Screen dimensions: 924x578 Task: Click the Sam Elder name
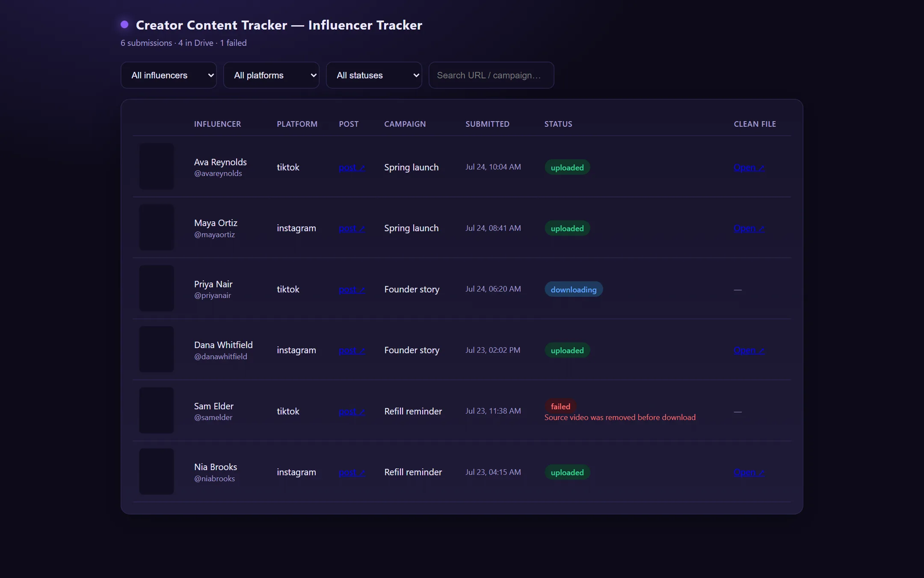point(213,406)
